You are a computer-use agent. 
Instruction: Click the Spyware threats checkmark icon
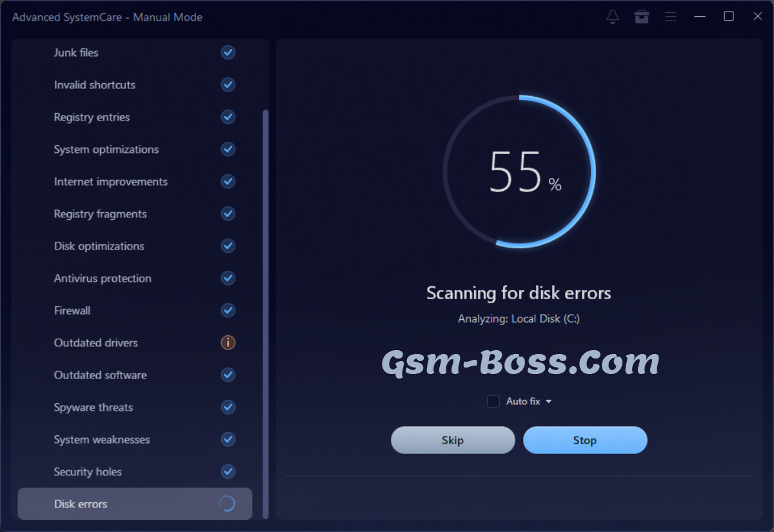click(228, 407)
